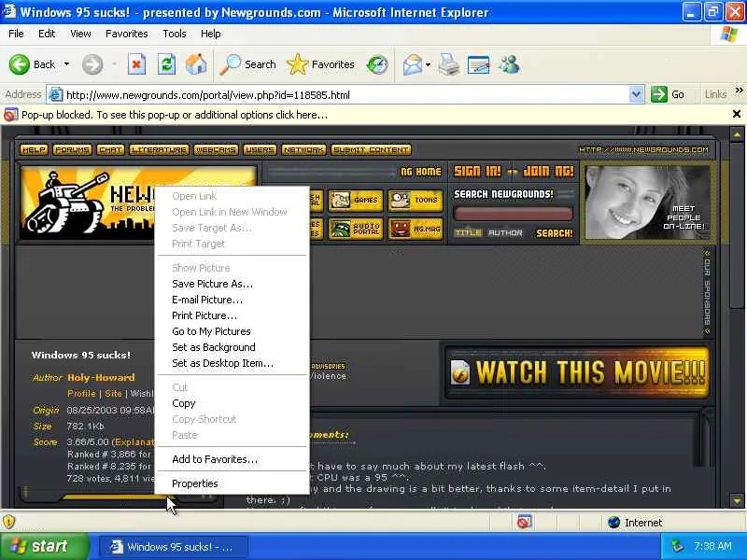Expand the address bar dropdown
Image resolution: width=747 pixels, height=560 pixels.
point(636,94)
